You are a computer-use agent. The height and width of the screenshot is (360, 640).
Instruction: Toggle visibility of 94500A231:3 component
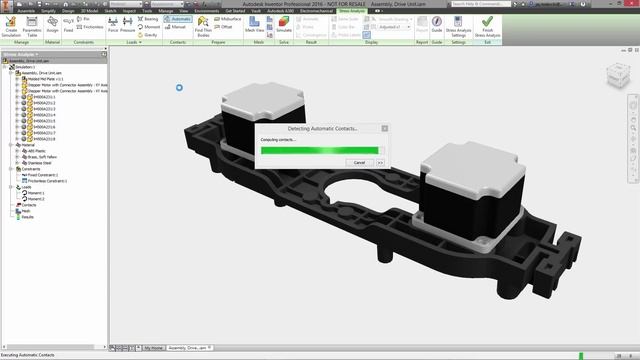point(24,109)
